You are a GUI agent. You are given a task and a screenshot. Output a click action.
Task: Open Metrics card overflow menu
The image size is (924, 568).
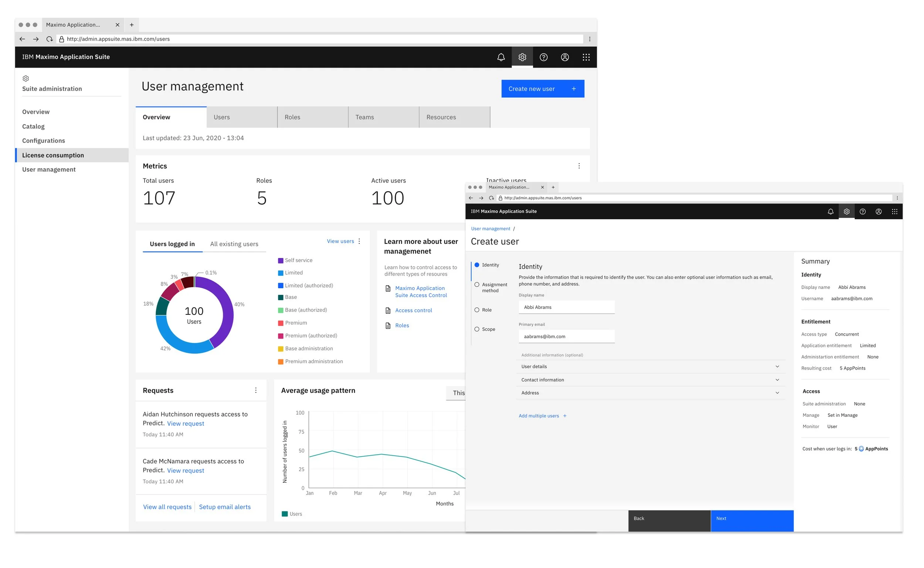click(579, 166)
